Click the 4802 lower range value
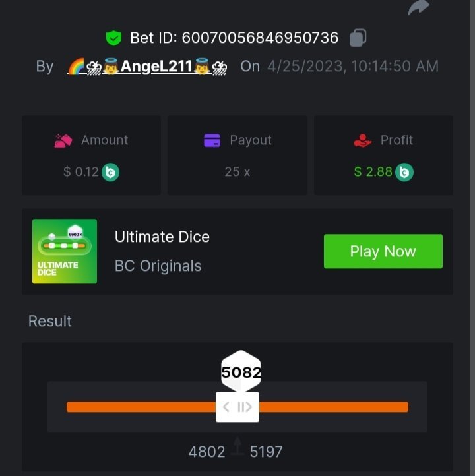The height and width of the screenshot is (476, 475). (207, 452)
